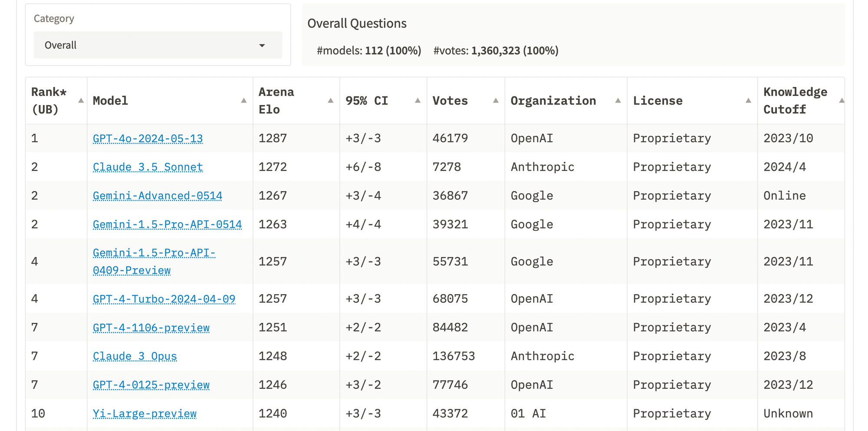Visit the Gemini-Advanced-0514 model page
868x431 pixels.
[x=157, y=196]
